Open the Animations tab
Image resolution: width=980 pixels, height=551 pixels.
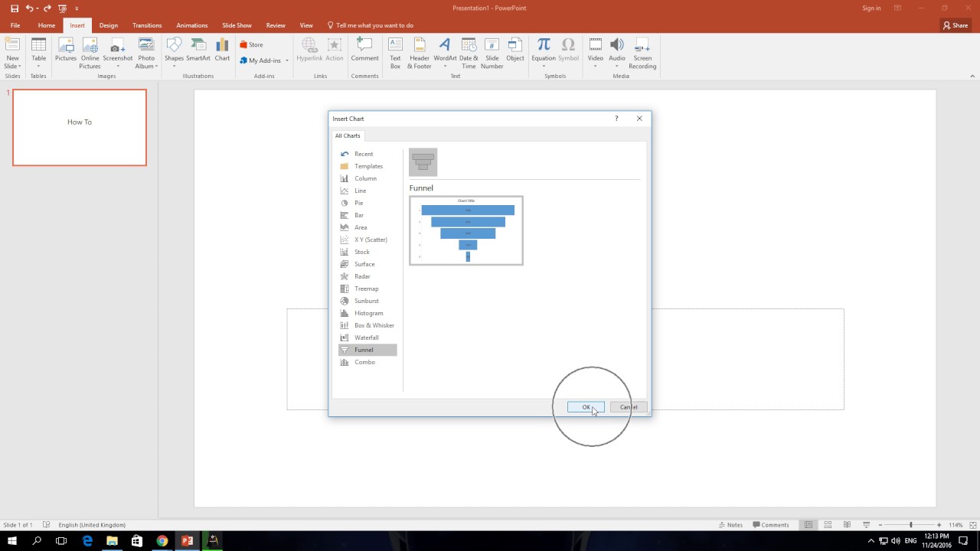click(x=192, y=25)
